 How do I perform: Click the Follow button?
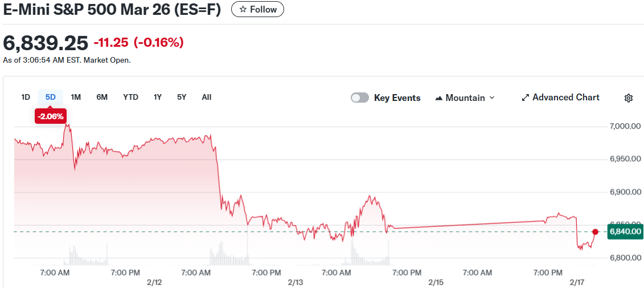[x=257, y=10]
